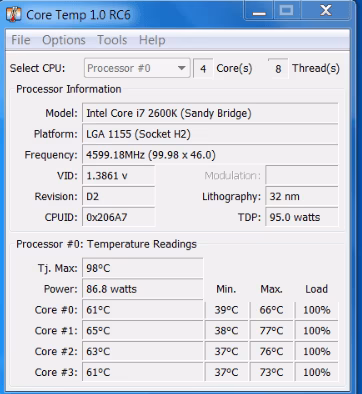Screen dimensions: 362x394
Task: Click the Core Temp thermometer app icon
Action: (x=14, y=15)
